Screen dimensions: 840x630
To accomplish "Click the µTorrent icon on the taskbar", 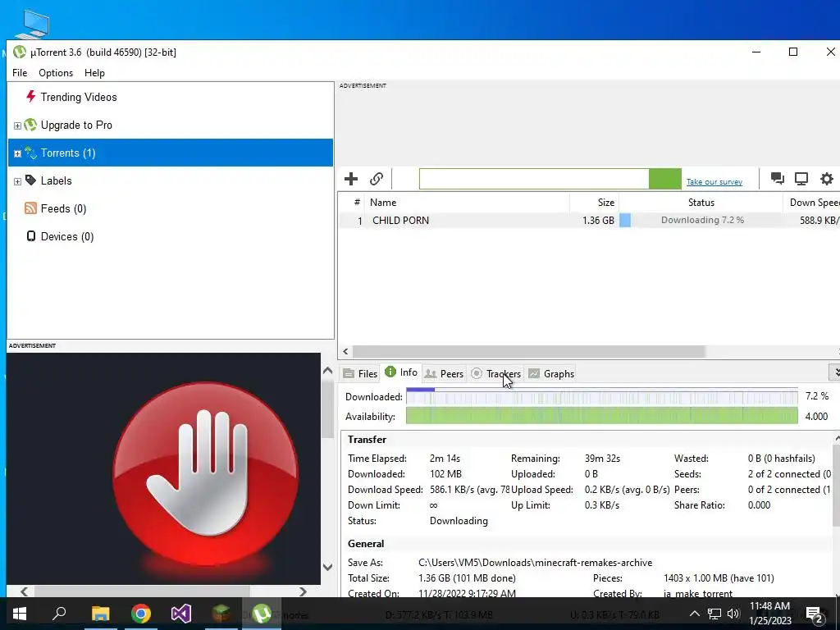I will 262,614.
